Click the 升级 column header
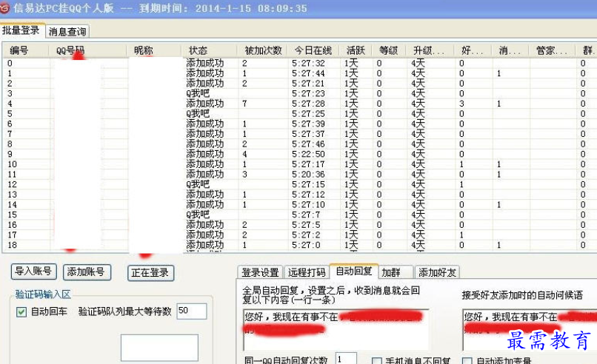The width and height of the screenshot is (597, 364). tap(429, 50)
